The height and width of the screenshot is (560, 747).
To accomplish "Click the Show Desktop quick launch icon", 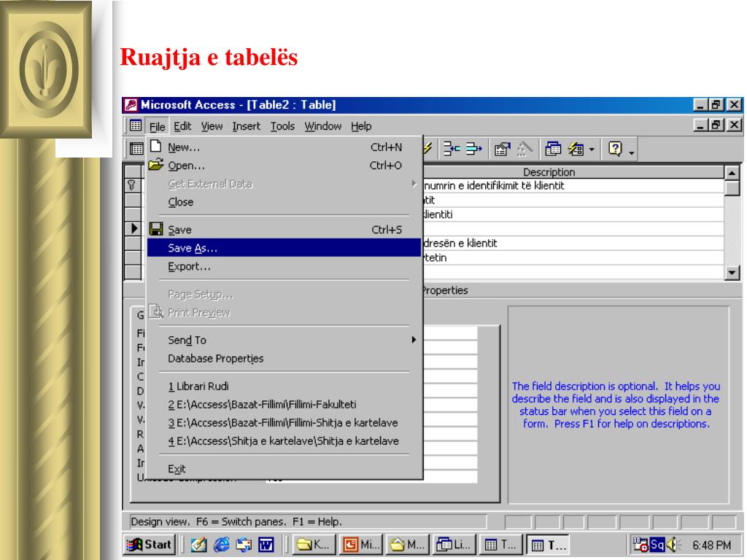I will click(198, 544).
